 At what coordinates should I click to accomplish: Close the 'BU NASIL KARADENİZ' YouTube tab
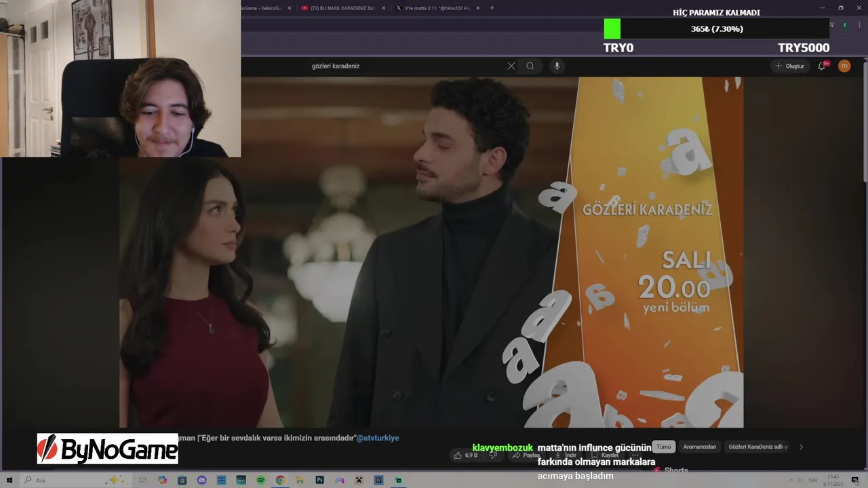click(x=384, y=8)
